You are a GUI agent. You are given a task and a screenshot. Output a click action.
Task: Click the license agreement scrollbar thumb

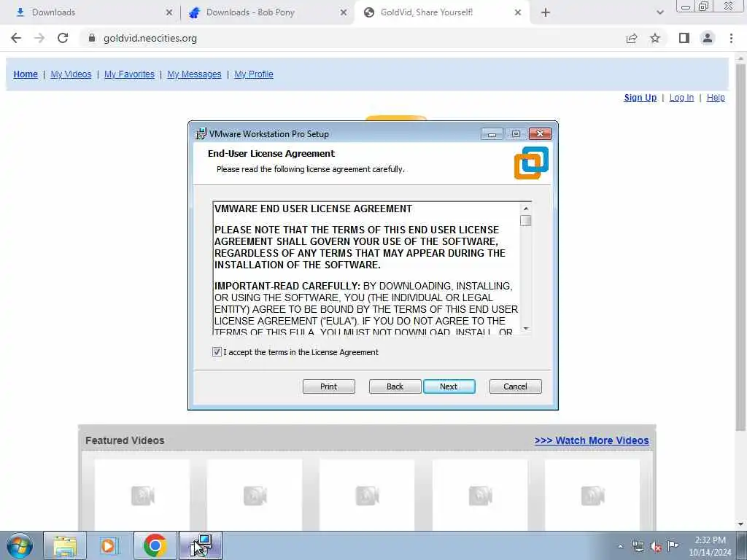point(526,220)
